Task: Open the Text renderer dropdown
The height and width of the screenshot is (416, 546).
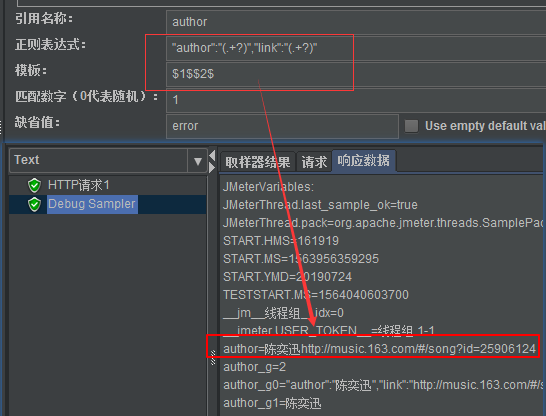Action: (x=197, y=160)
